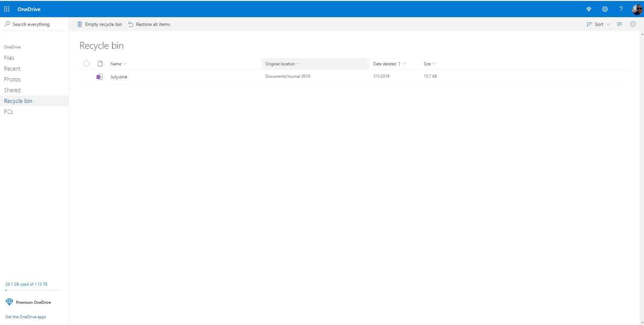Click Restore all items
Viewport: 644px width, 325px height.
pos(149,24)
